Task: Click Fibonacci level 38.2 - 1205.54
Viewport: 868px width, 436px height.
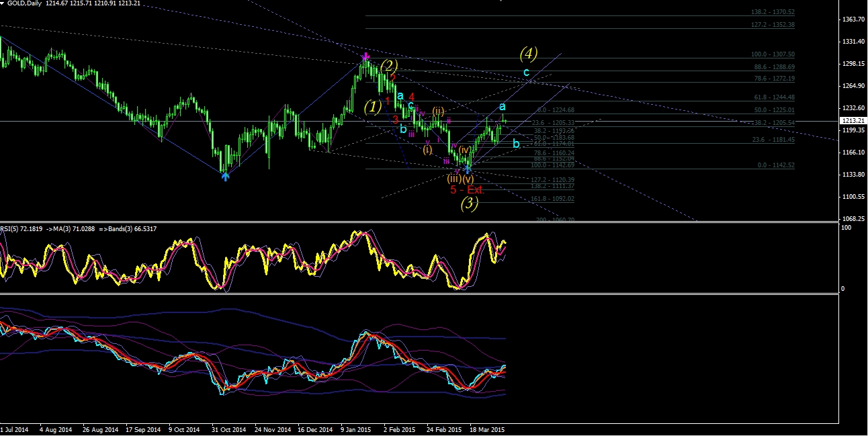Action: [x=774, y=123]
